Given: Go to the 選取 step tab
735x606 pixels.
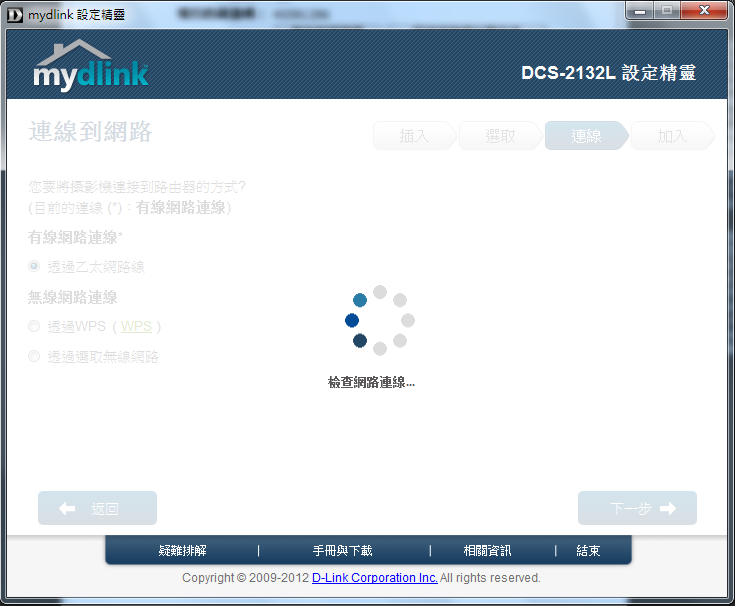Looking at the screenshot, I should (500, 136).
